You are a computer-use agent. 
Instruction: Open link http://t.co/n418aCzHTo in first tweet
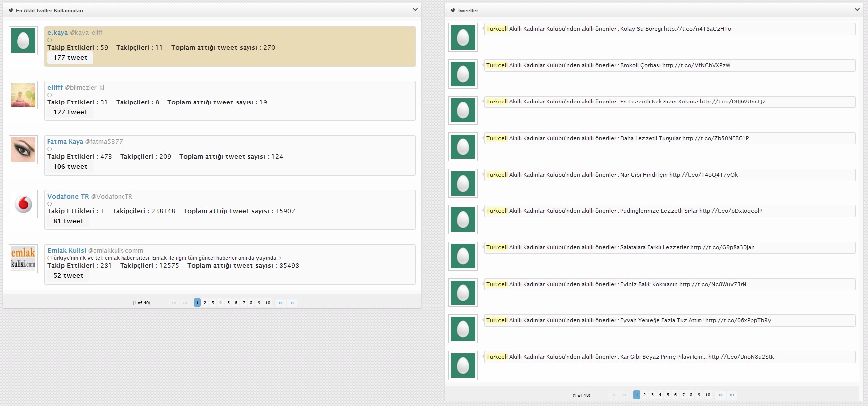click(x=697, y=29)
